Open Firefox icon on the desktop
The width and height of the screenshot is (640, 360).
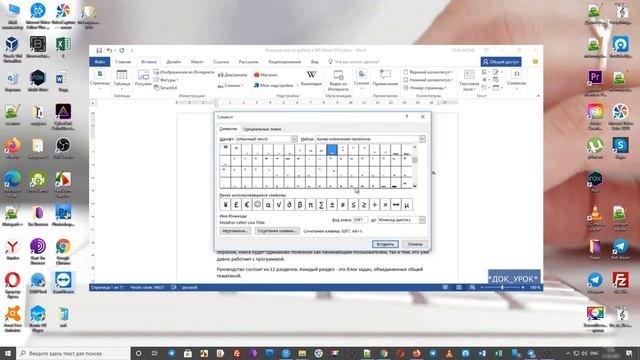[x=12, y=149]
